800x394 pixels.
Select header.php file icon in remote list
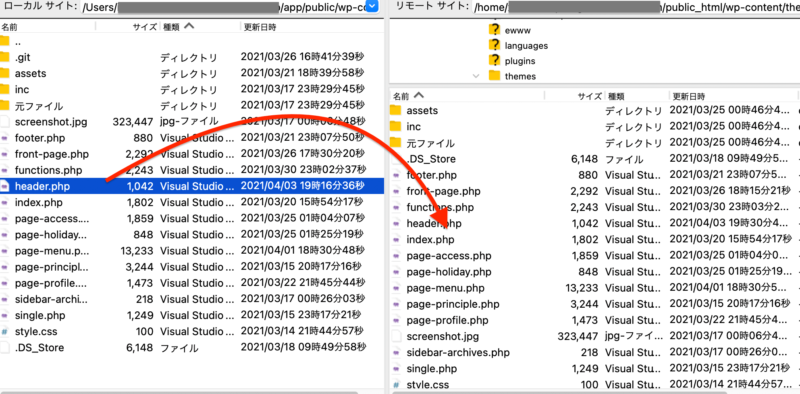[396, 223]
